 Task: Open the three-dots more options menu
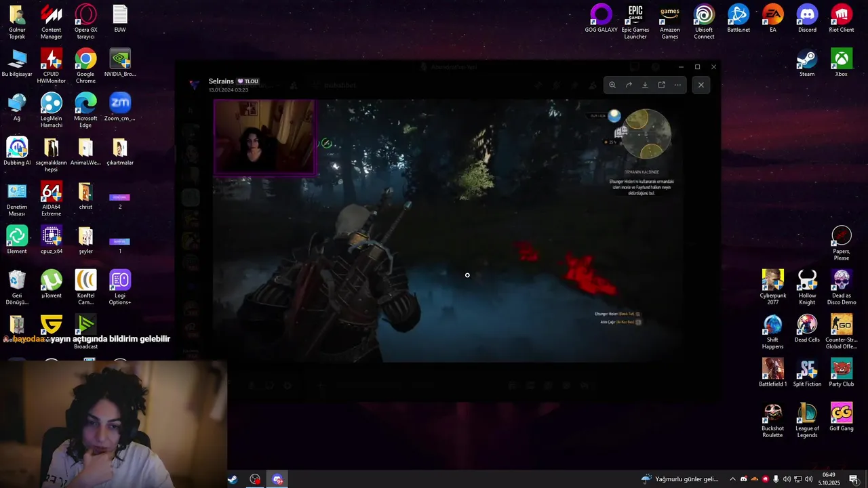pos(677,85)
